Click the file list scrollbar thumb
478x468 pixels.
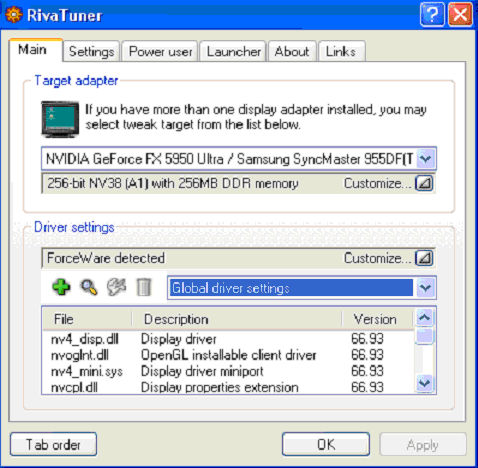(425, 336)
